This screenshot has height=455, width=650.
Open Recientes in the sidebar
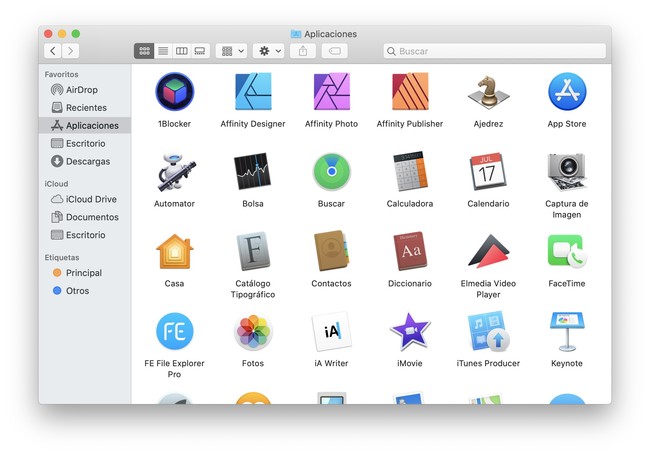[x=85, y=108]
